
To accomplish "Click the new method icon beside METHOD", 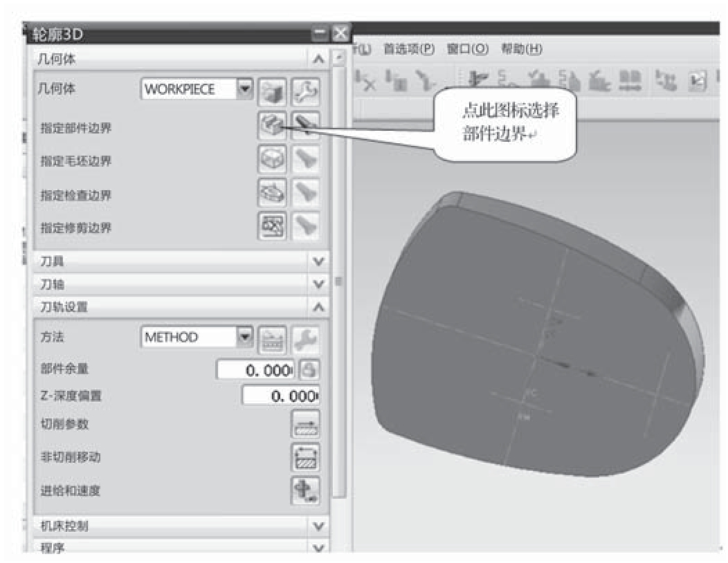I will (273, 340).
